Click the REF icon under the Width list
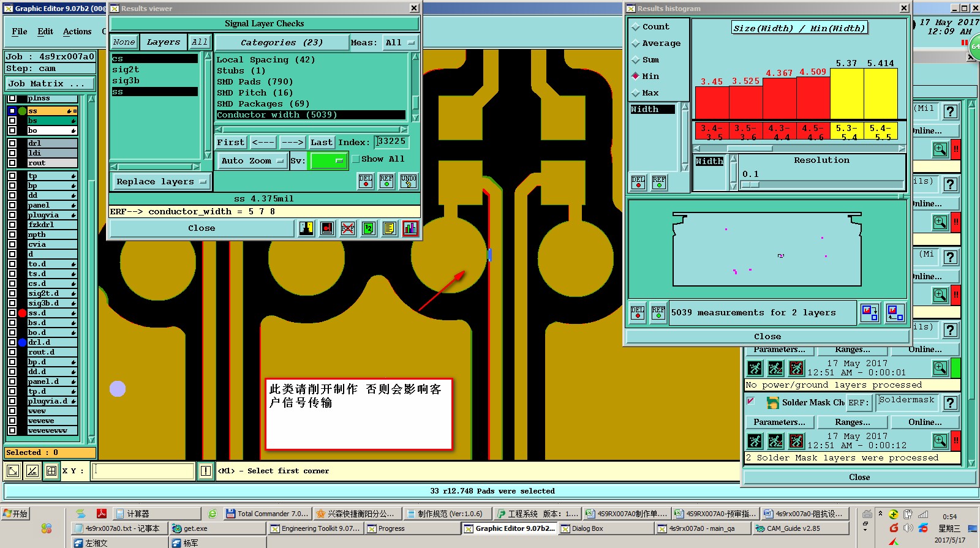980x548 pixels. (659, 182)
